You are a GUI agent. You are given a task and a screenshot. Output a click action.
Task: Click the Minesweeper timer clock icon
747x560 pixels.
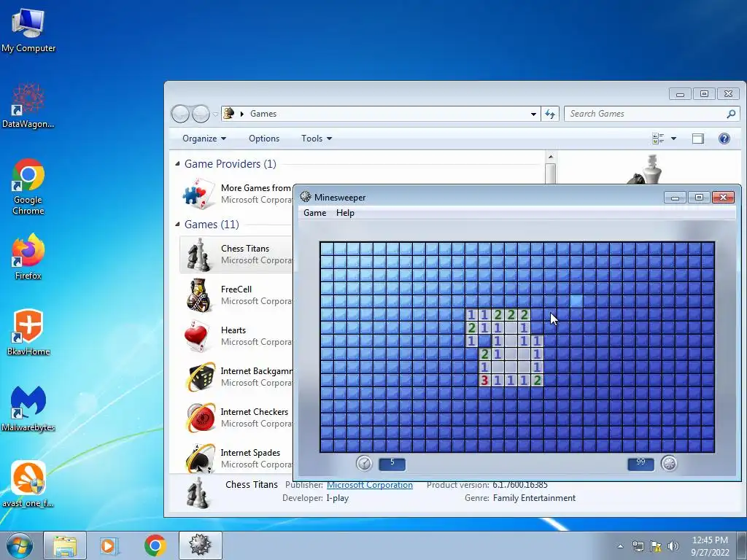[364, 463]
